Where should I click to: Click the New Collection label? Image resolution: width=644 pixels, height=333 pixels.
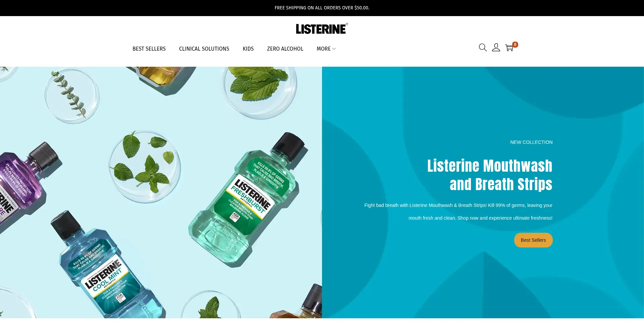(x=531, y=142)
